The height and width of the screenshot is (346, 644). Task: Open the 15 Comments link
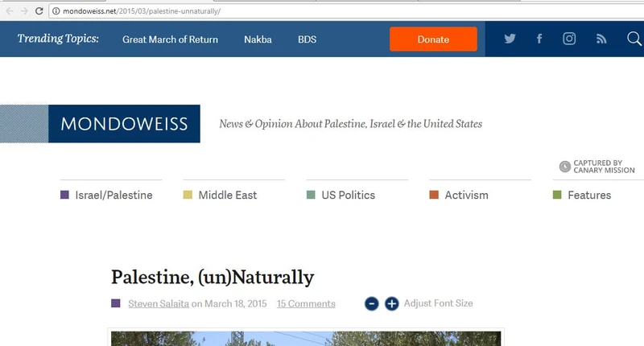coord(306,303)
